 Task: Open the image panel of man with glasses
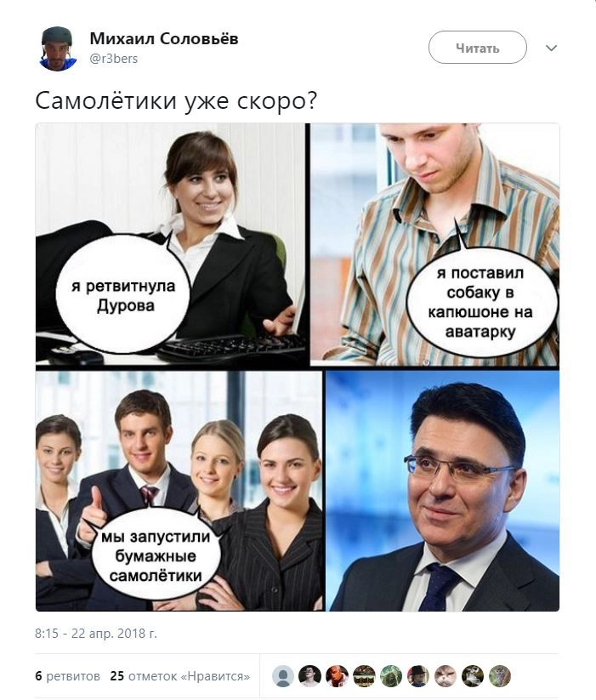pos(443,491)
